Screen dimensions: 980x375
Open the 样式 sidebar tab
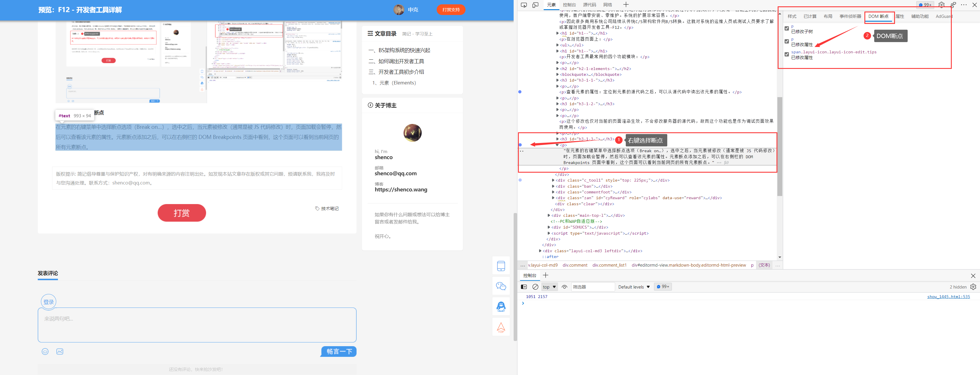pos(792,16)
